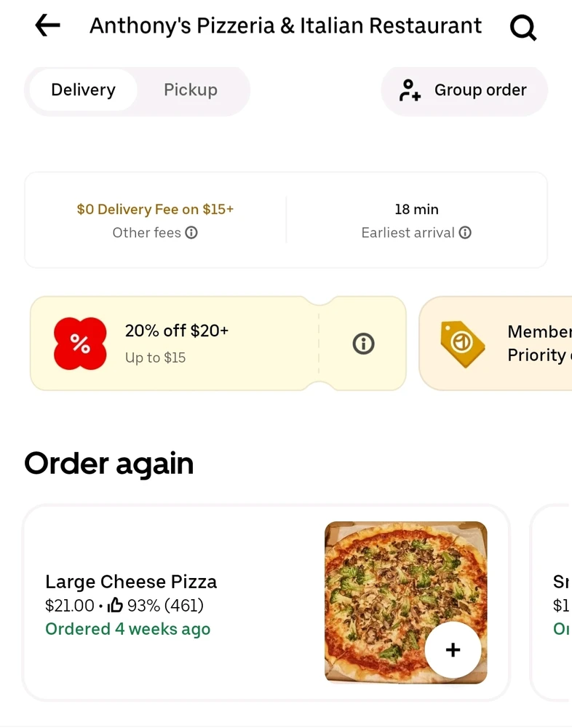Tap the Anthony's Pizzeria restaurant title
The image size is (572, 728).
click(x=285, y=26)
